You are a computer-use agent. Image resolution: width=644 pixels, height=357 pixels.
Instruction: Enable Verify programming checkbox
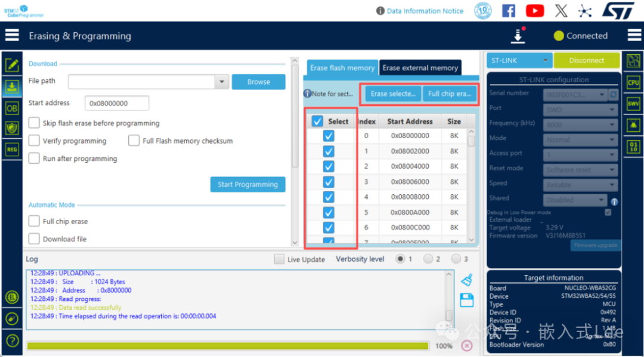click(34, 140)
